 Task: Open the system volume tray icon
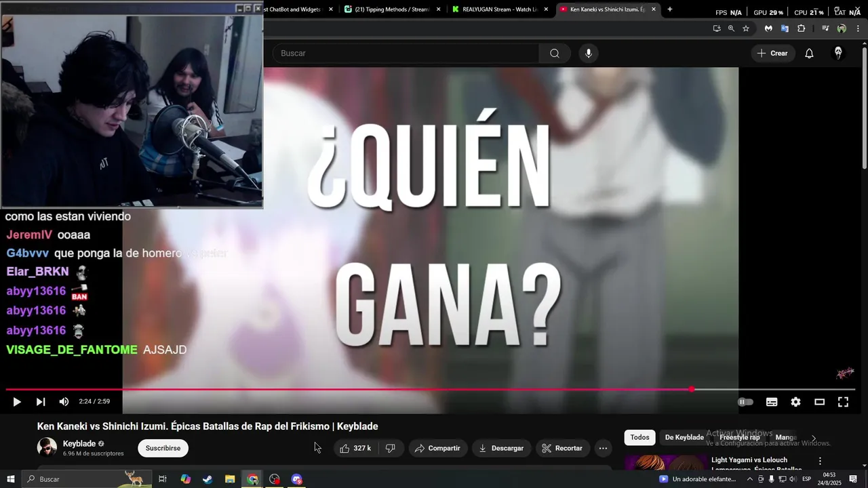(793, 479)
